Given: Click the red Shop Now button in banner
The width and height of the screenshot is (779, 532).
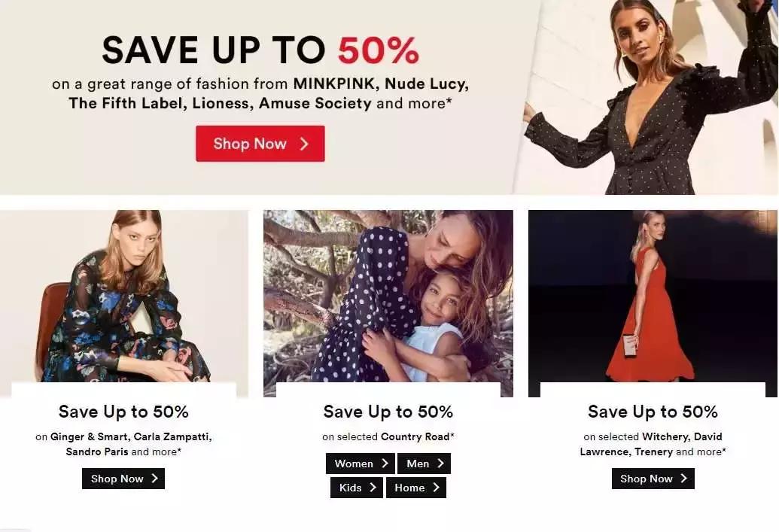Looking at the screenshot, I should click(x=260, y=144).
